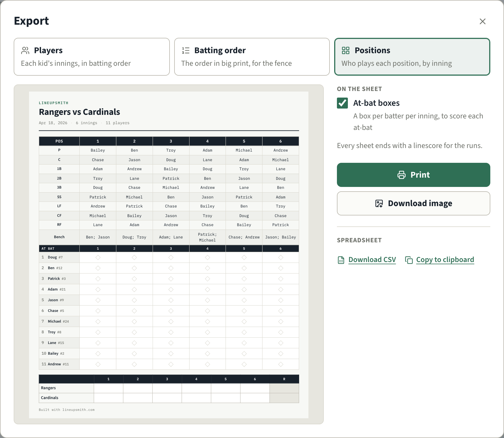504x438 pixels.
Task: Click the Bench cell Ben; Jason
Action: pos(98,237)
